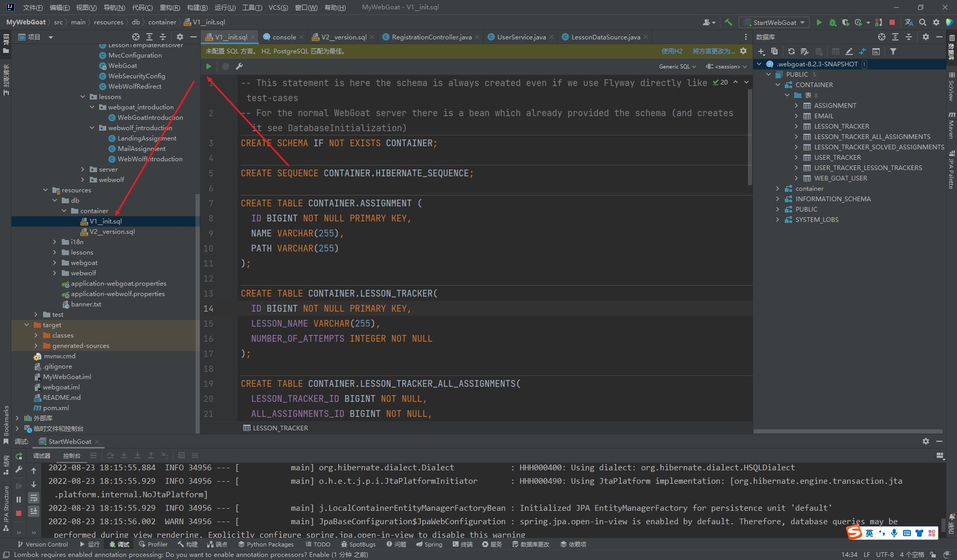Click the translate icon in main toolbar

pos(909,22)
